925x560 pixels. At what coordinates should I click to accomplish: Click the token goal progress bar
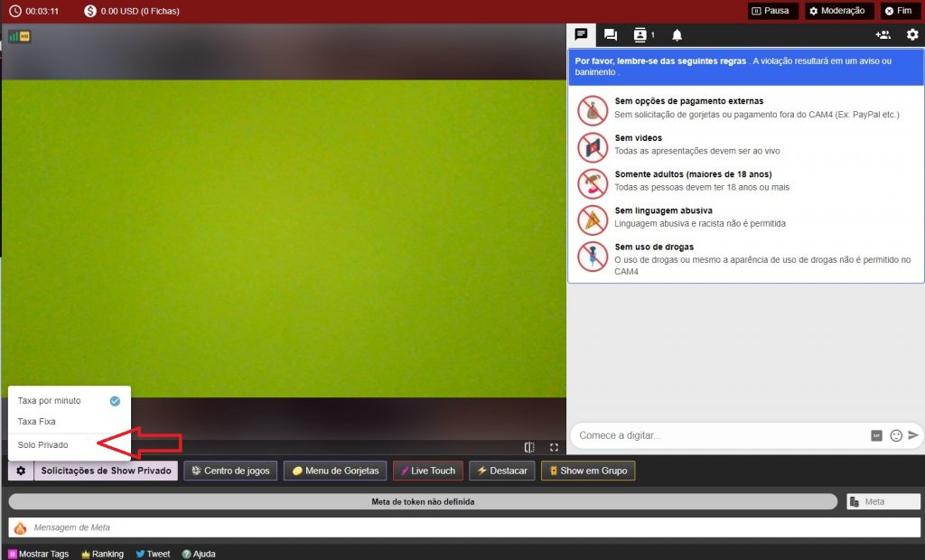point(422,501)
